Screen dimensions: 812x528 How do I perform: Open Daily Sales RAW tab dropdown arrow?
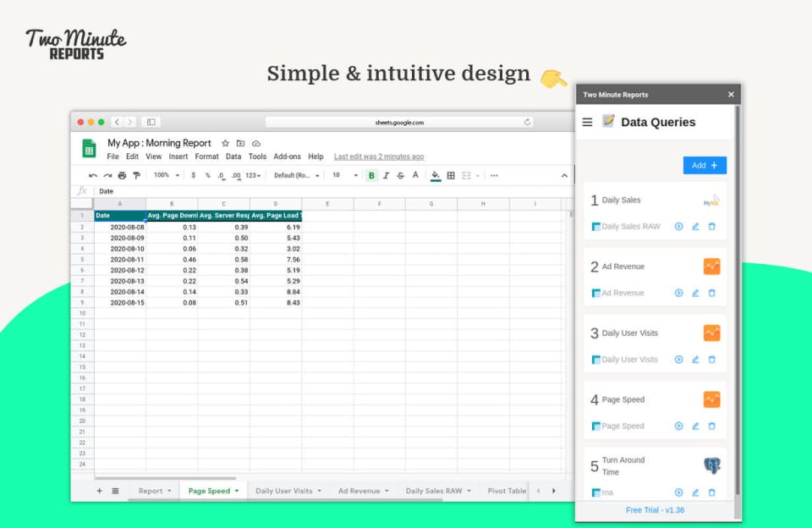point(469,491)
